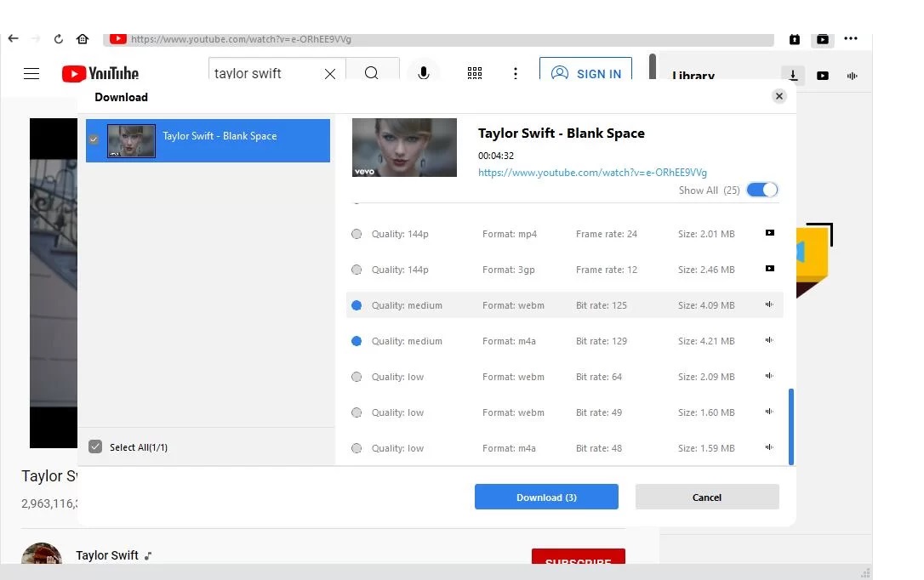The height and width of the screenshot is (580, 924).
Task: Click 'Bit rate: 129' text
Action: [601, 341]
